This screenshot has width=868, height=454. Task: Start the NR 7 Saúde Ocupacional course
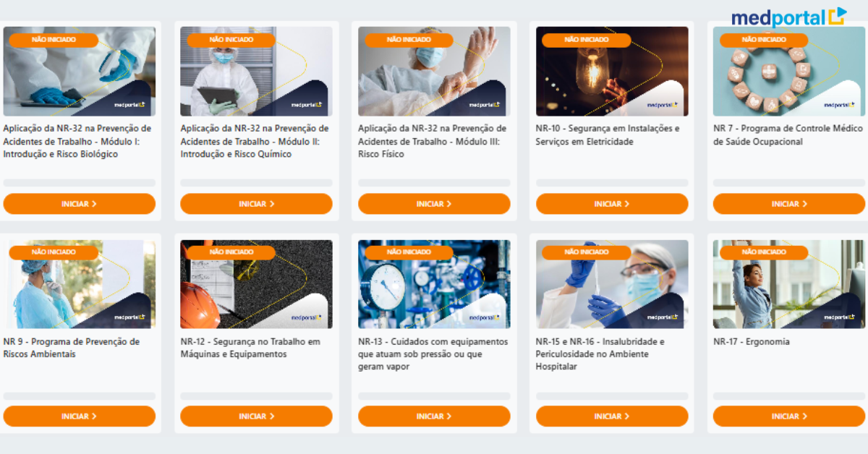point(789,204)
